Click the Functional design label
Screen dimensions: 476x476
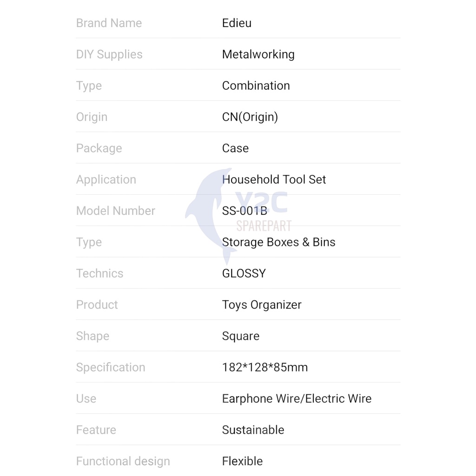(x=123, y=462)
